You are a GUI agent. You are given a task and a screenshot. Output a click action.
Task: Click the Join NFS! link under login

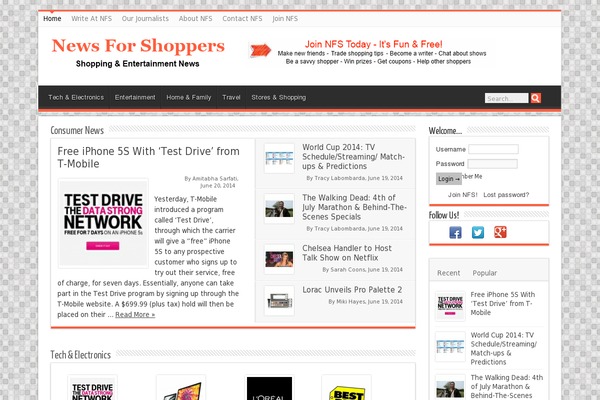463,194
